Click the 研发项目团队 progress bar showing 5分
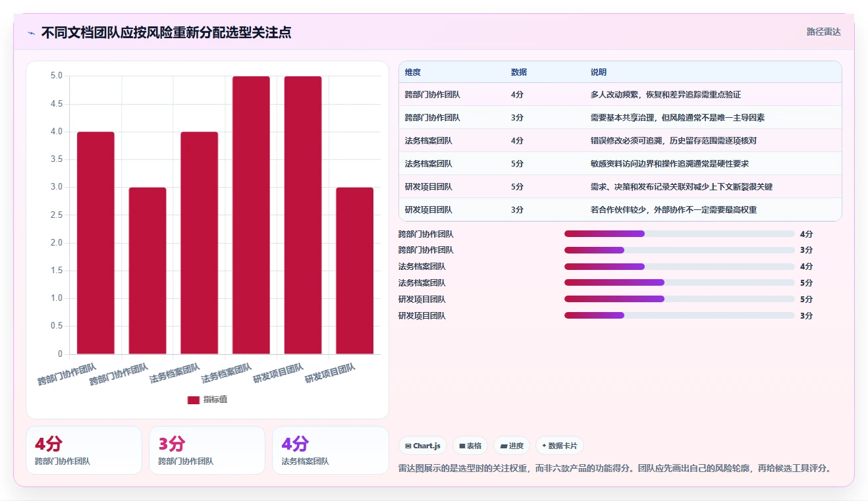This screenshot has width=868, height=501. tap(680, 299)
